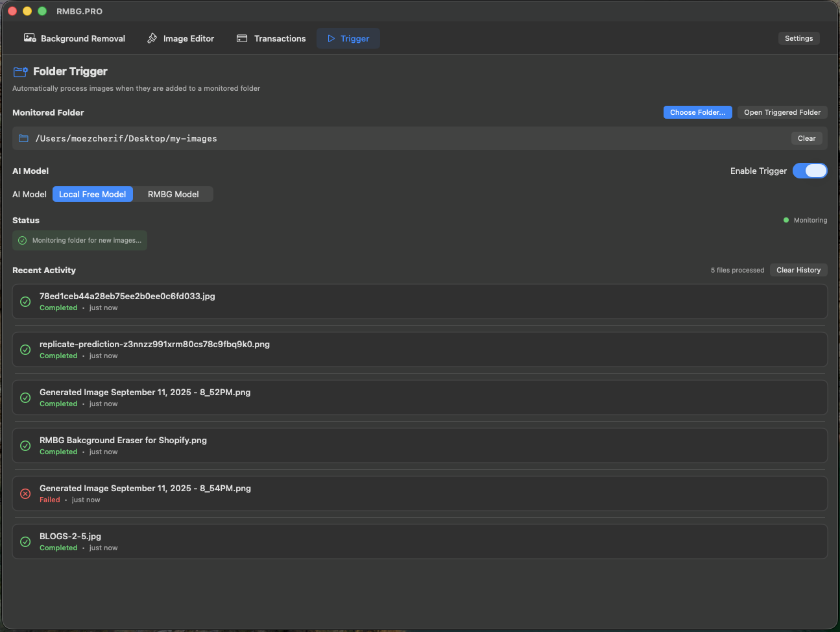Click the green Monitoring status dot
This screenshot has width=840, height=632.
(786, 220)
